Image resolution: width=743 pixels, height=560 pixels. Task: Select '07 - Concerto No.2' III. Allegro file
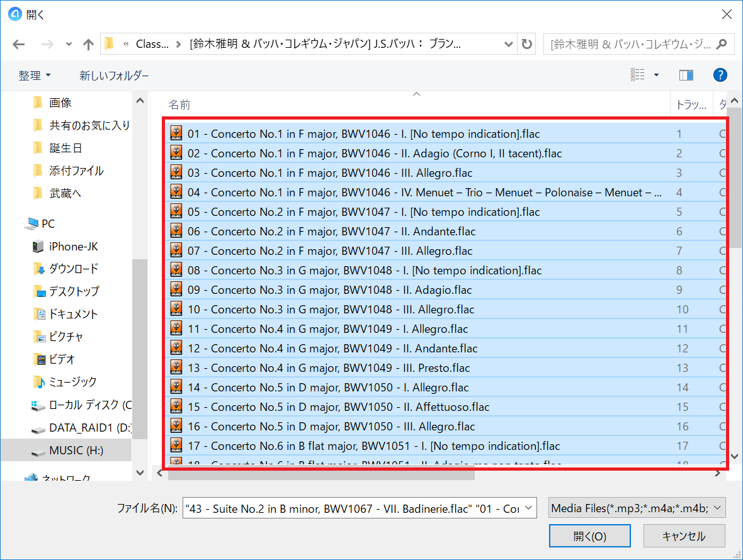pos(445,250)
